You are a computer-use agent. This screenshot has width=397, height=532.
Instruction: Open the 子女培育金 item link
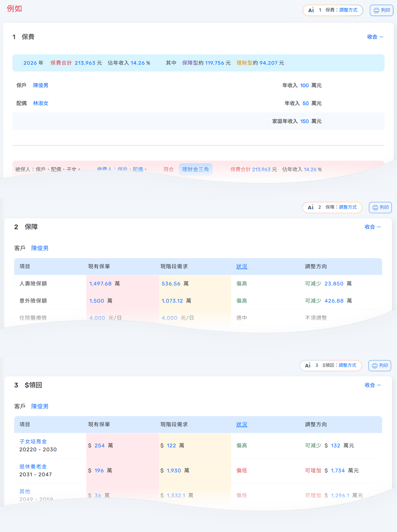click(33, 442)
